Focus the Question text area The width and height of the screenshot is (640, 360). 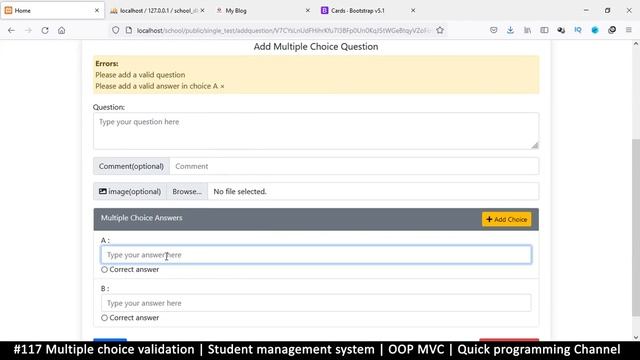316,131
